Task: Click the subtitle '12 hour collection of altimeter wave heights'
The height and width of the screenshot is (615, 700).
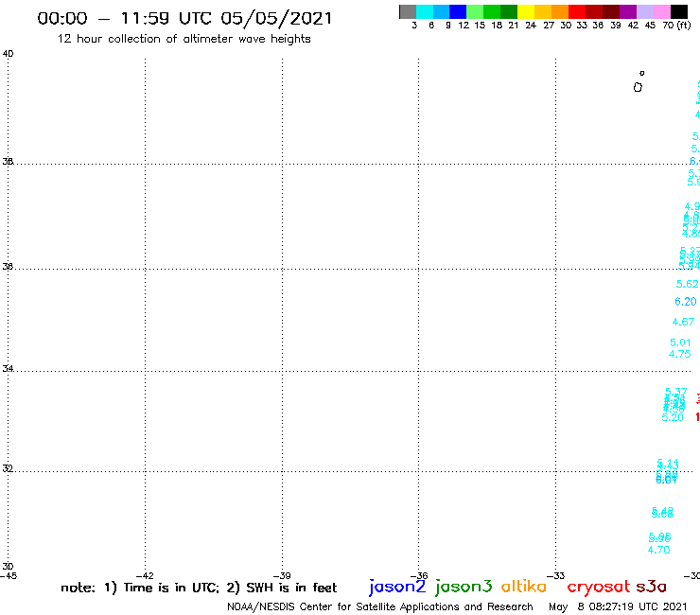Action: 184,39
